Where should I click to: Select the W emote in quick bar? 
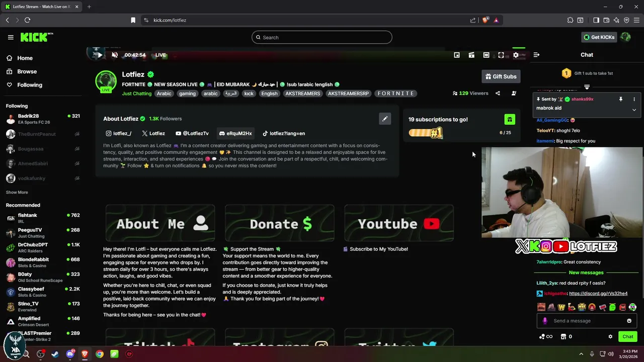561,307
